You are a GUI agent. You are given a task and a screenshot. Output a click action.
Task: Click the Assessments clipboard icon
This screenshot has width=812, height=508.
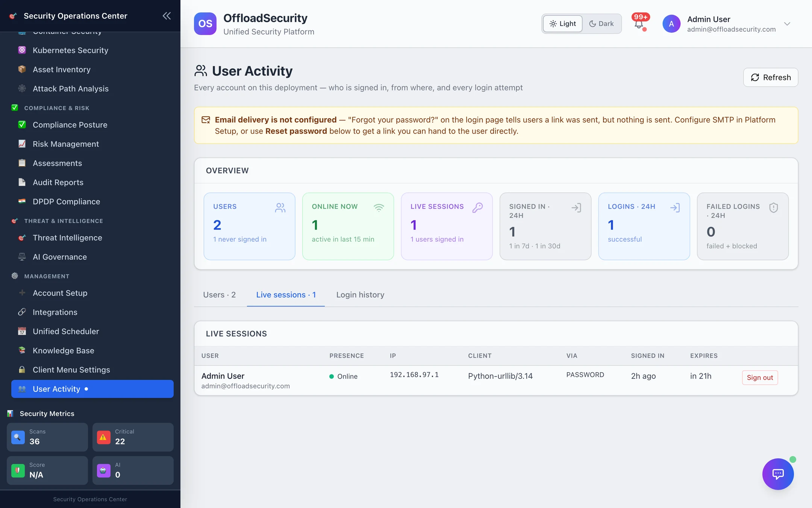pos(22,163)
